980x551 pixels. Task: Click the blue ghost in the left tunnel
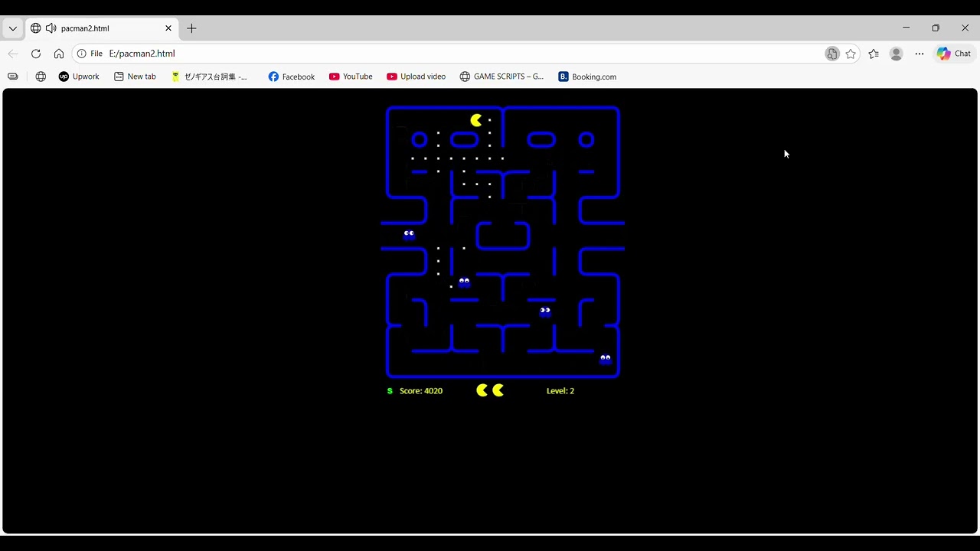pos(409,235)
